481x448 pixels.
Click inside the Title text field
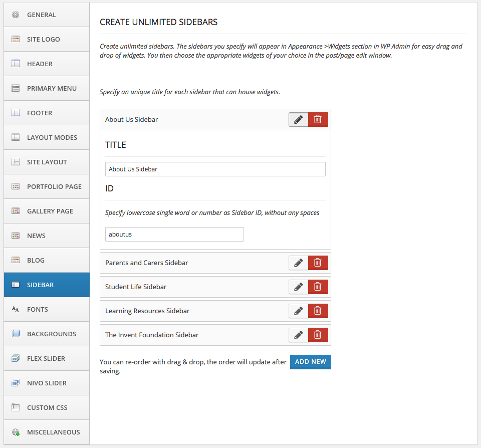tap(215, 169)
